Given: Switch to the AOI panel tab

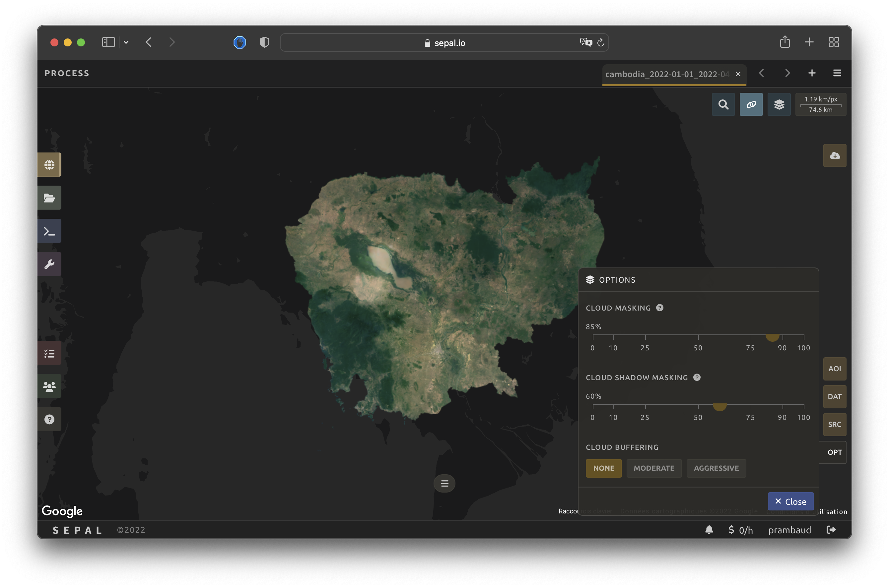Looking at the screenshot, I should pyautogui.click(x=834, y=369).
